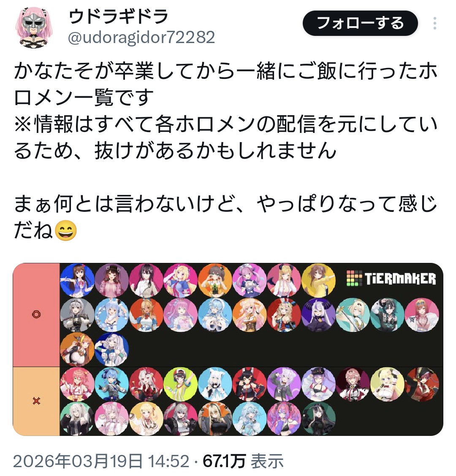The width and height of the screenshot is (456, 476).
Task: Tap the フォローする follow button
Action: pos(360,23)
